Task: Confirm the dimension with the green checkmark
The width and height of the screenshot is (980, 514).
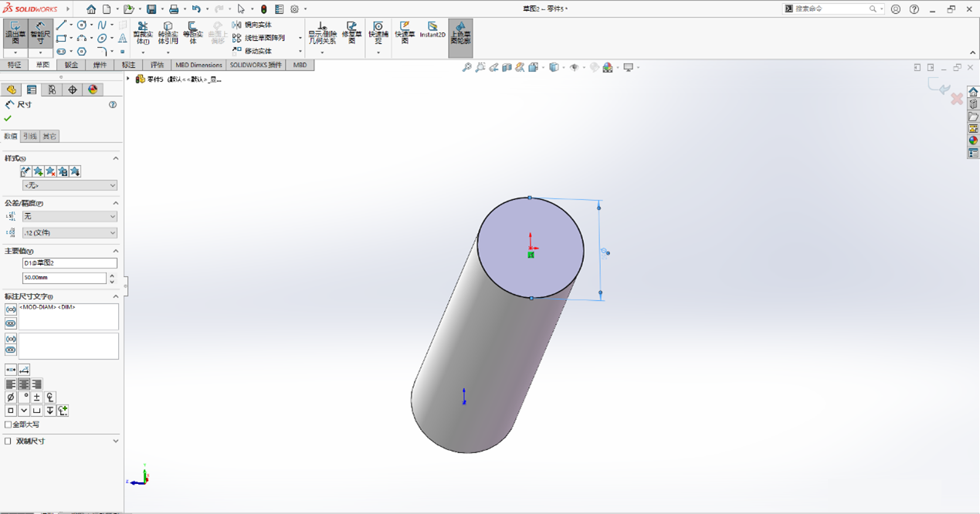Action: pyautogui.click(x=8, y=118)
